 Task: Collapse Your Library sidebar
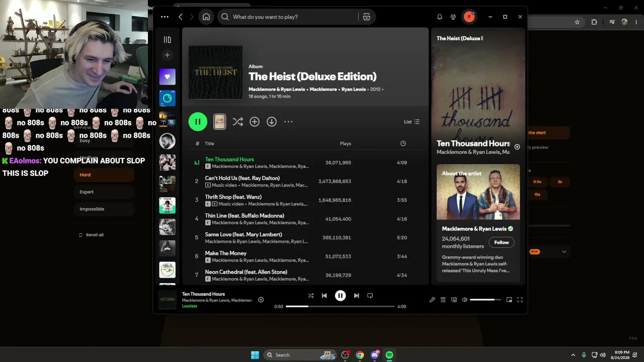coord(168,40)
